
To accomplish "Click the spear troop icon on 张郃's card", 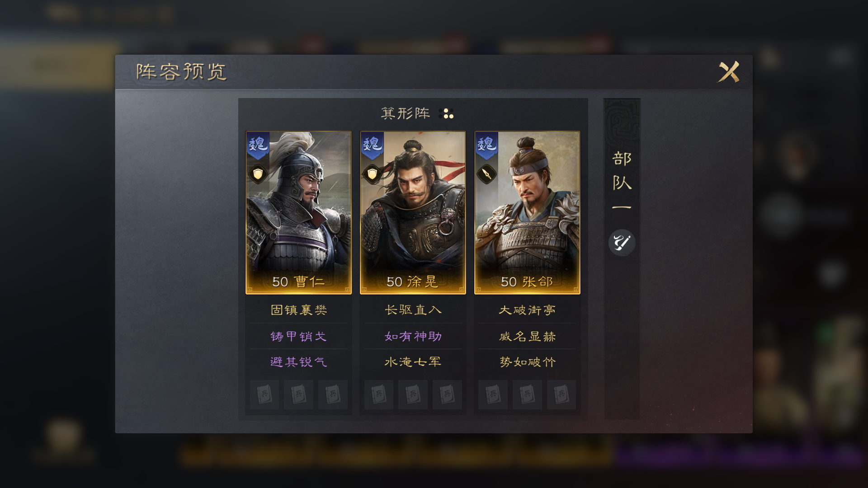I will tap(486, 174).
